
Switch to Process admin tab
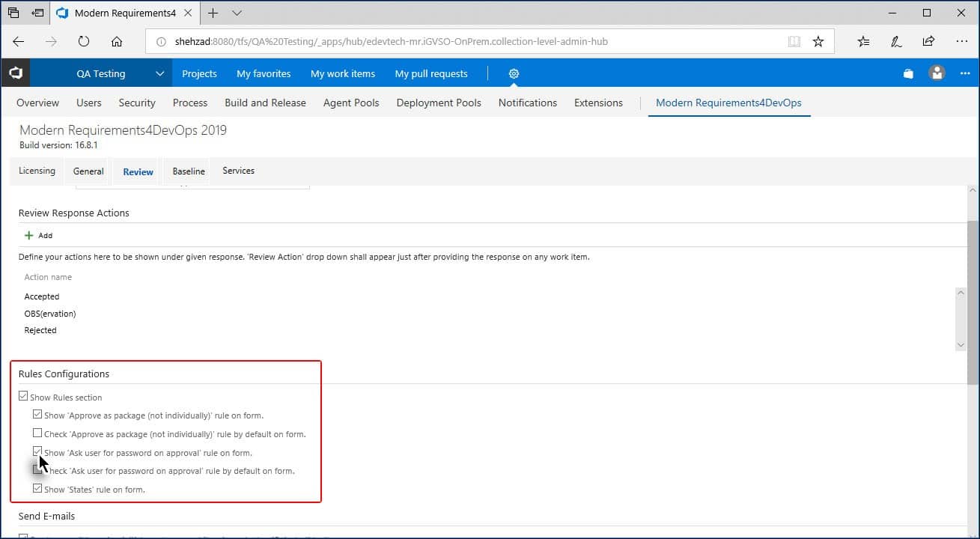(x=190, y=103)
